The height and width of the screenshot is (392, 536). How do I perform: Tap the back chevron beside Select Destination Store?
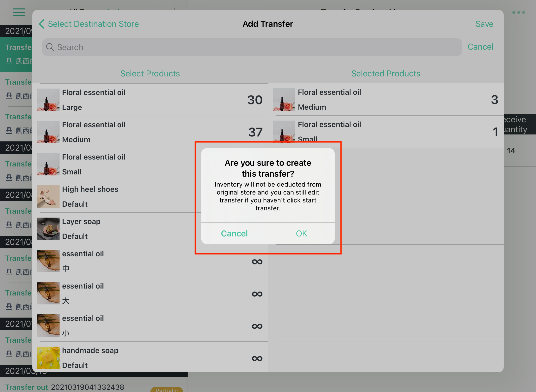(x=41, y=24)
